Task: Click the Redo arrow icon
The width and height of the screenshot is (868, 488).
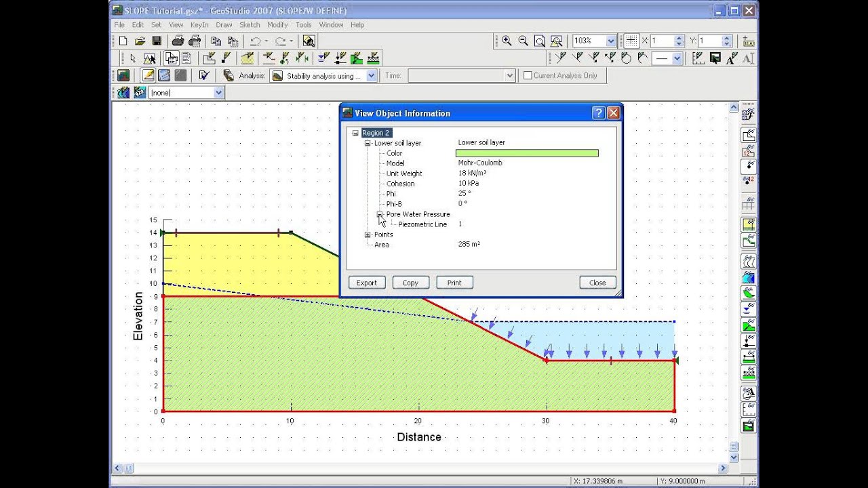Action: point(280,41)
